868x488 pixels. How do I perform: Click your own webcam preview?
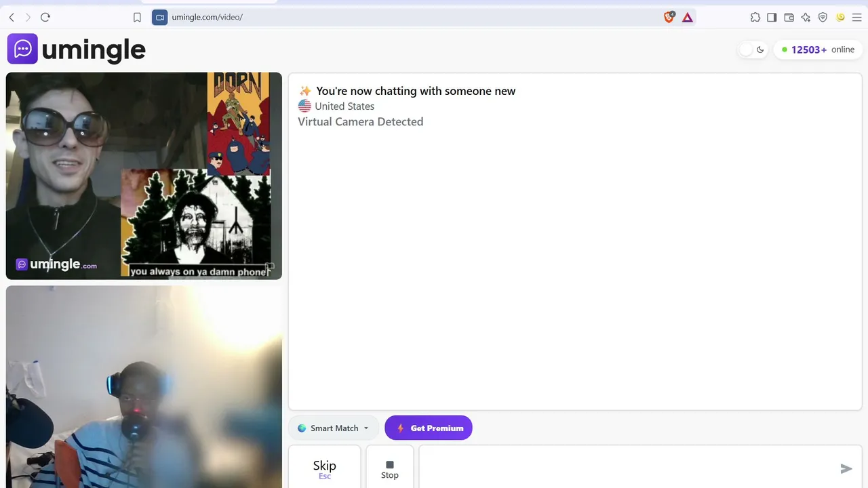coord(144,386)
